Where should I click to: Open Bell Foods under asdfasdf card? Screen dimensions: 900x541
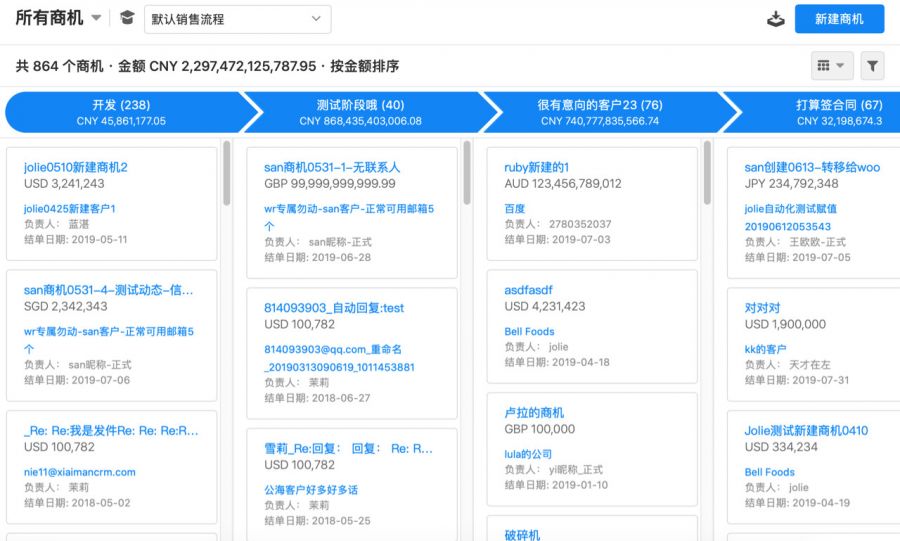click(529, 332)
